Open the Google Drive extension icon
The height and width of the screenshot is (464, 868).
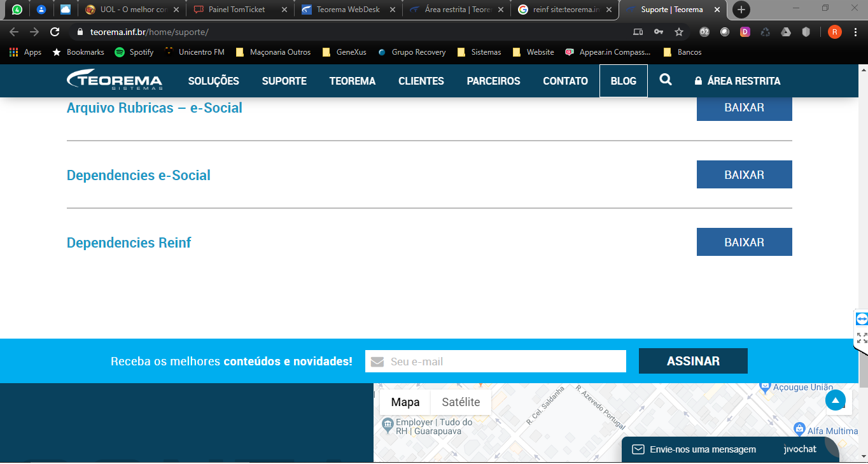click(x=786, y=32)
